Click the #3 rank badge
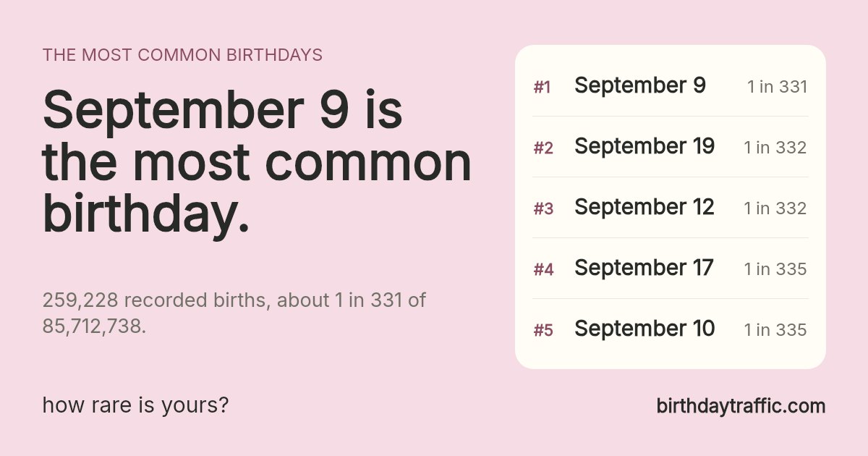The image size is (868, 456). [x=543, y=209]
